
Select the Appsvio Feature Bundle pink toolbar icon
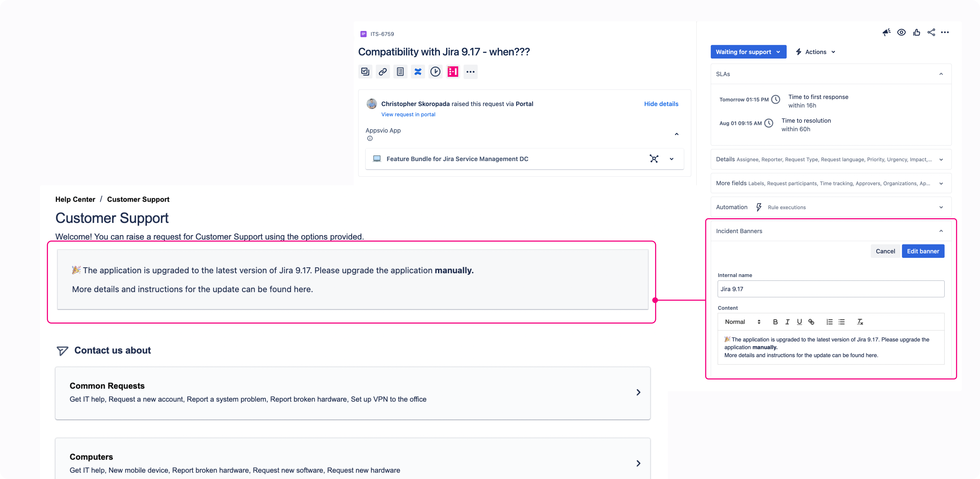pos(452,71)
